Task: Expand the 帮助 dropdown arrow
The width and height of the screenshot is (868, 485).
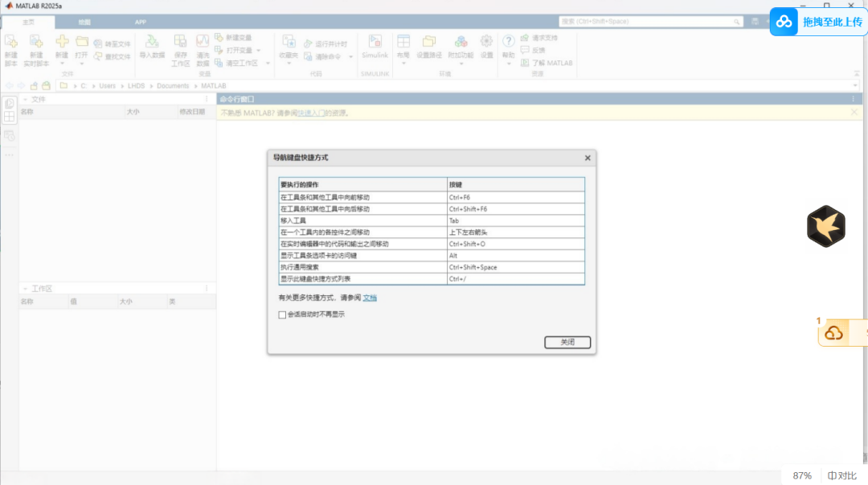Action: 508,64
